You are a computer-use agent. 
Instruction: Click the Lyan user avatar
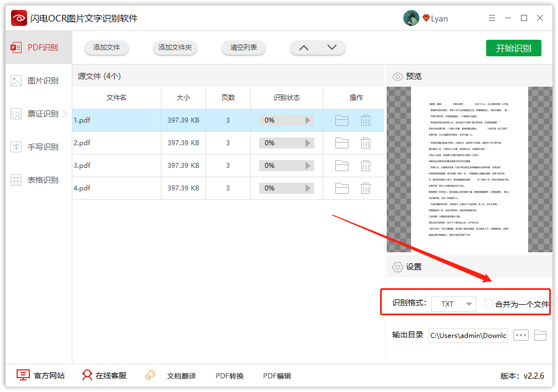[x=411, y=18]
